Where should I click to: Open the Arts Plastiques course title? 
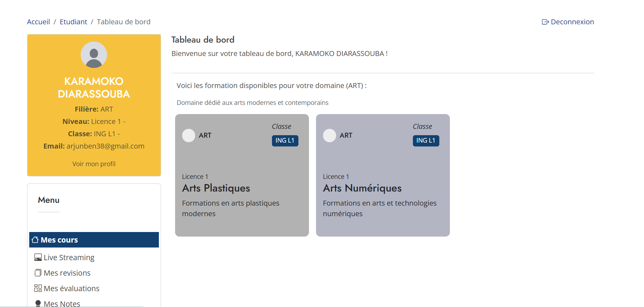tap(216, 188)
